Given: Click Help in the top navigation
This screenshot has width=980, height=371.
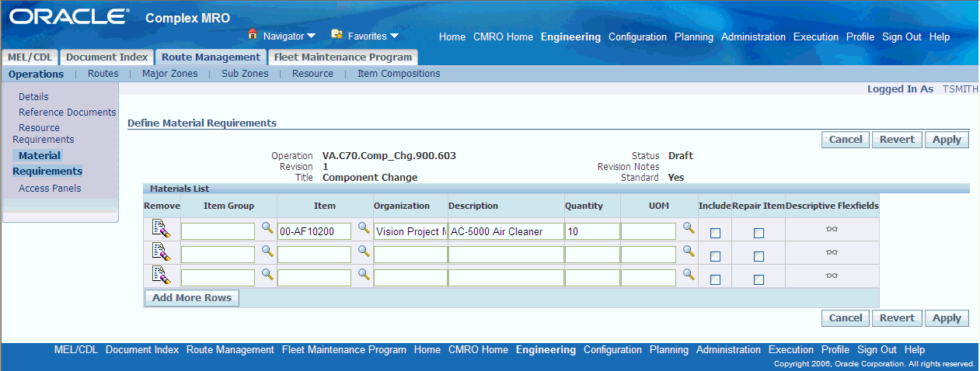Looking at the screenshot, I should (x=940, y=36).
